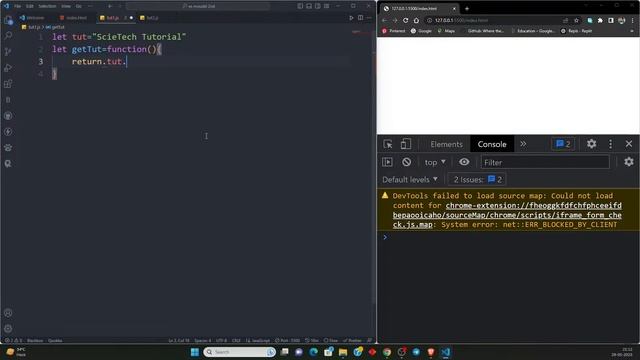Screen dimensions: 640x360
Task: Open the issues counter badge showing 2
Action: click(x=563, y=144)
